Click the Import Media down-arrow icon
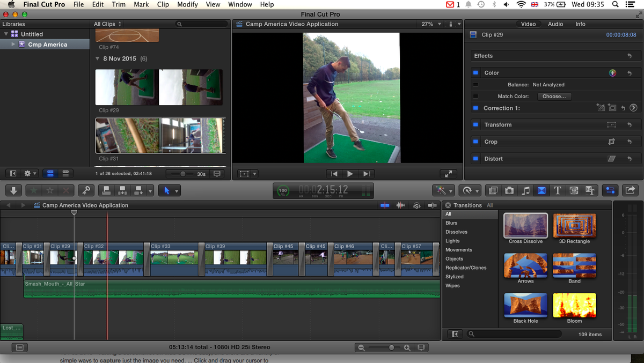644x363 pixels. [13, 190]
